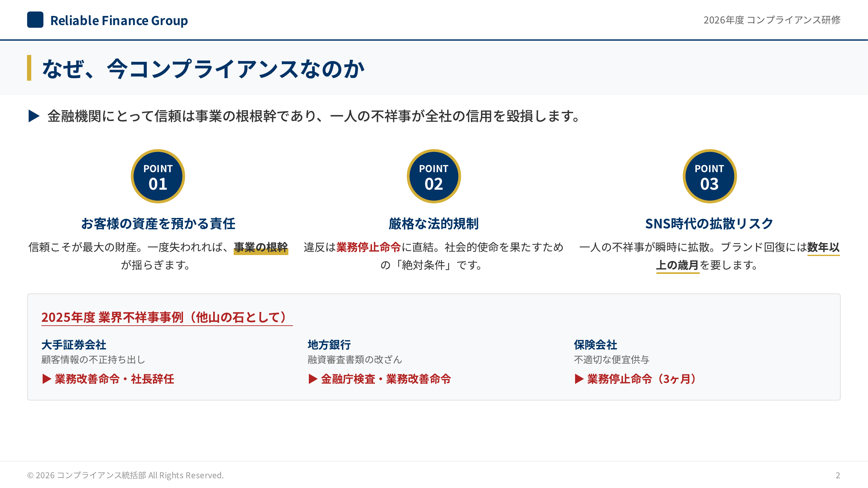Click the gold accent bar beside the title
868x488 pixels.
coord(29,68)
